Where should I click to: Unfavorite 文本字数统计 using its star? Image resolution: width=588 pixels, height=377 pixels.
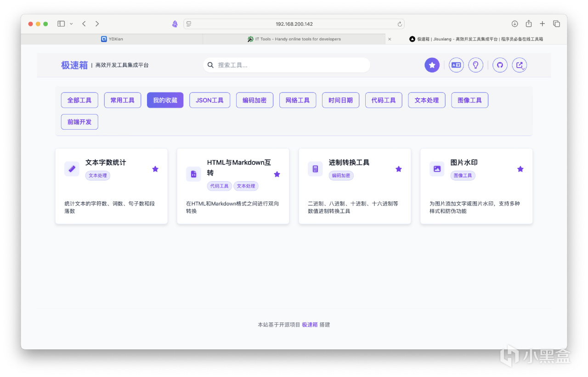click(x=155, y=169)
